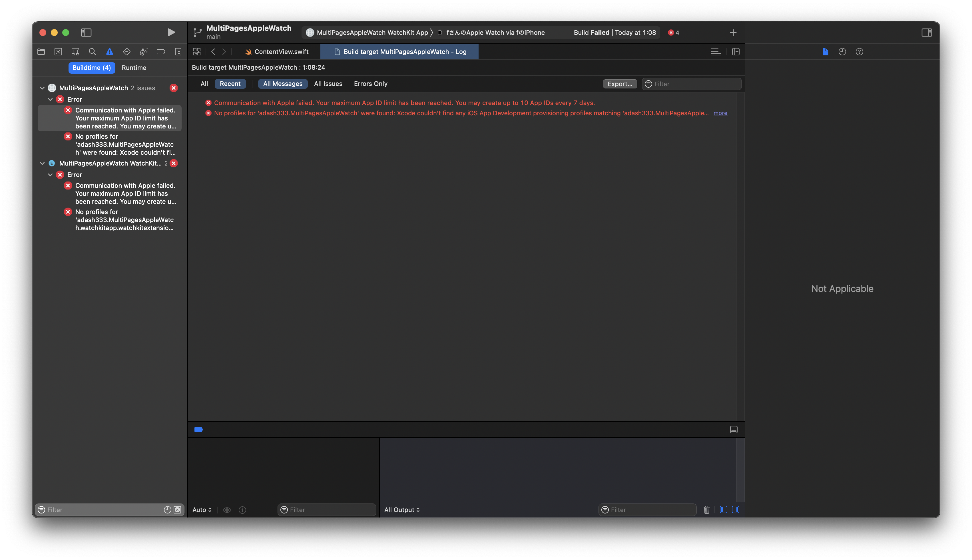Screen dimensions: 972x560
Task: Go back in editor history
Action: click(213, 52)
